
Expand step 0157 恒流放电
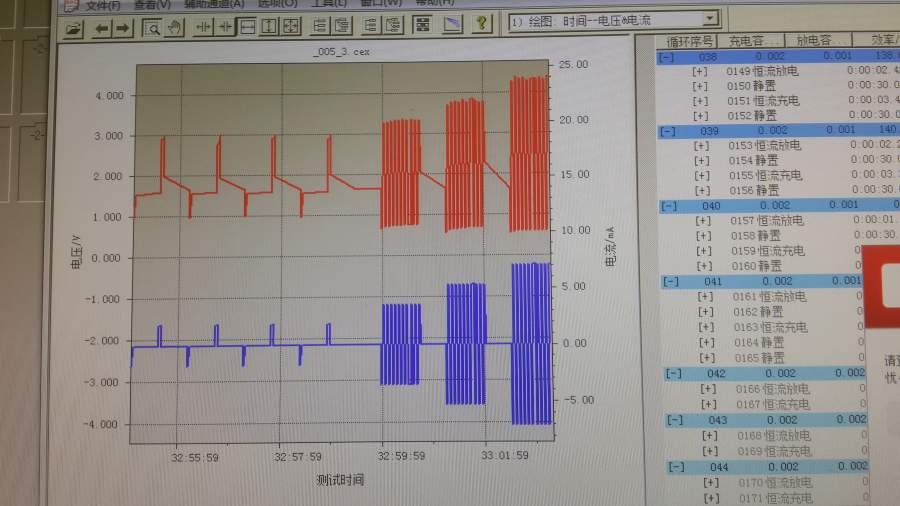pyautogui.click(x=703, y=221)
